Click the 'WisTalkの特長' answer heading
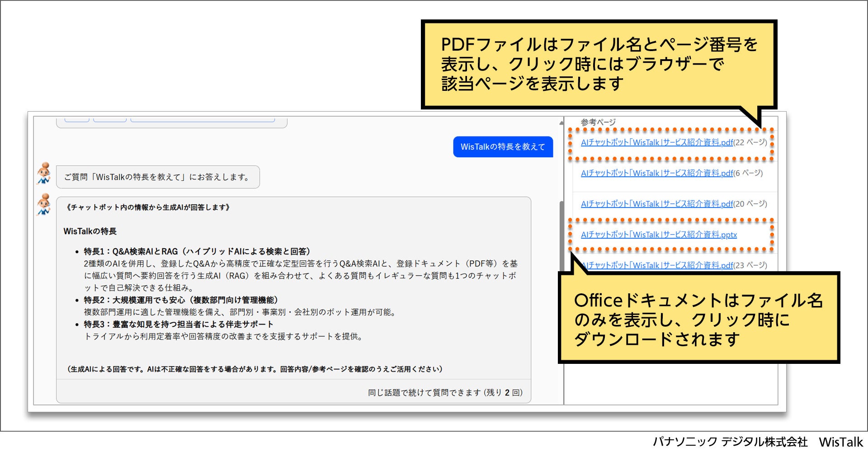The width and height of the screenshot is (868, 452). [90, 231]
